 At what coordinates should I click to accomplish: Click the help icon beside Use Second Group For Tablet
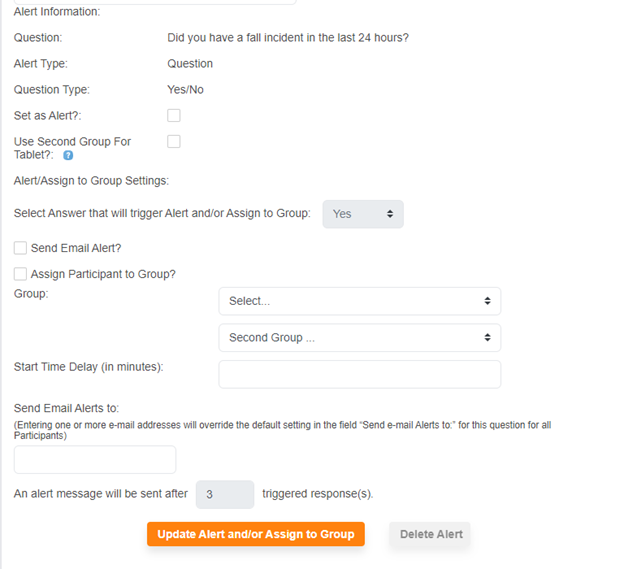point(68,156)
